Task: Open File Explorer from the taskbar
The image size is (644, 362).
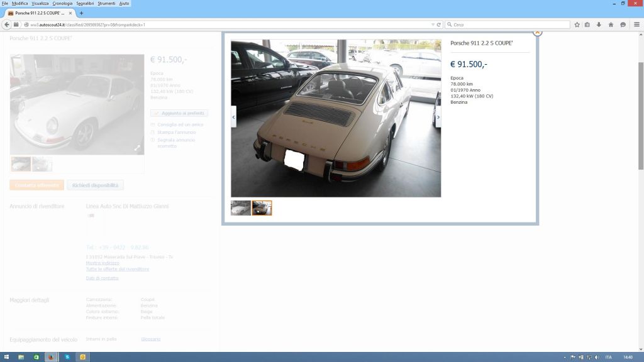Action: 21,357
